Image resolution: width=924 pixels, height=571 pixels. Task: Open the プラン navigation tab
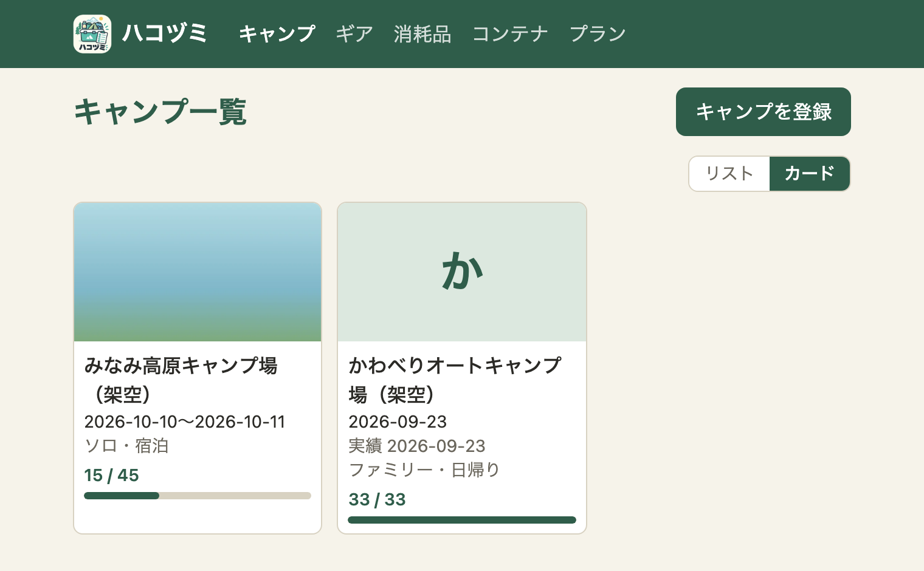pyautogui.click(x=598, y=34)
